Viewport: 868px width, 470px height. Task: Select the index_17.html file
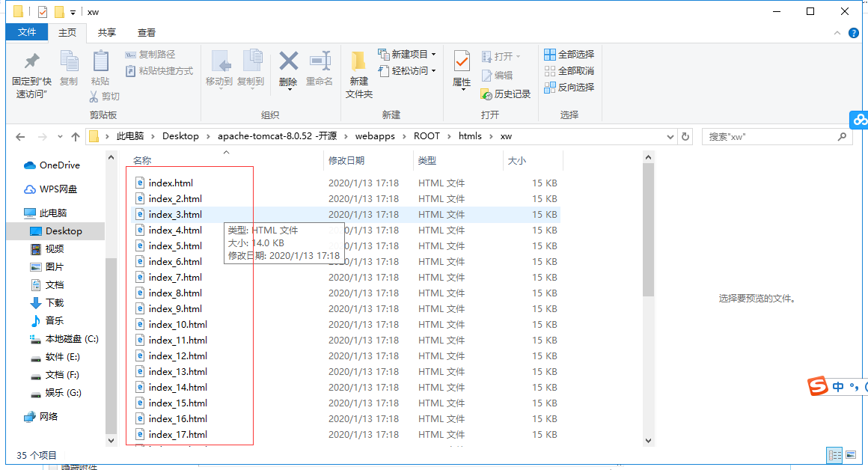(177, 435)
